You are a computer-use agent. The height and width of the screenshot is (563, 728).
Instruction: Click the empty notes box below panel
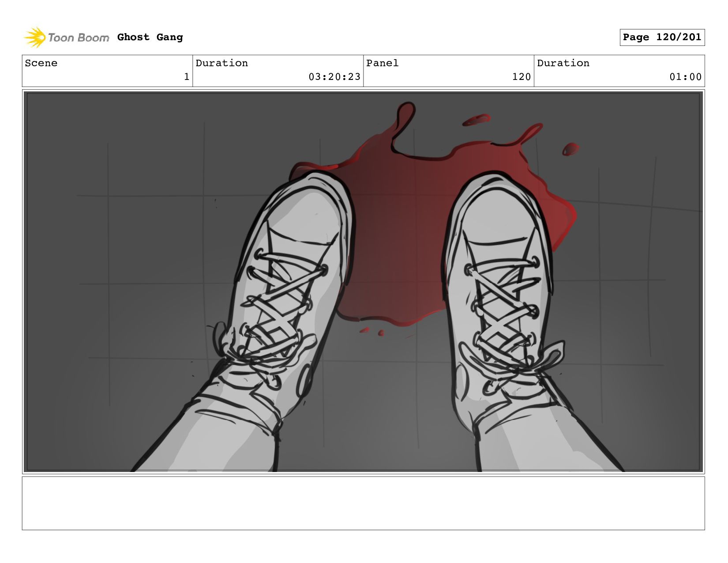click(x=363, y=503)
